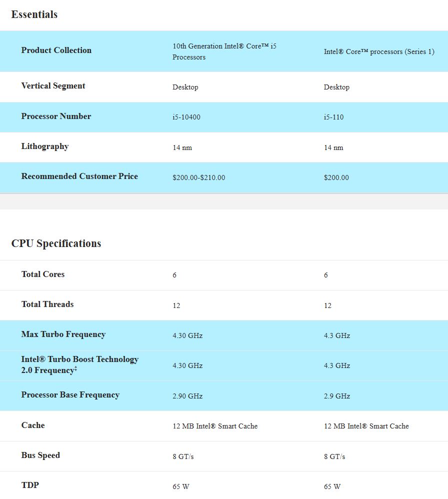Click the TDP row label
Viewport: 448px width, 499px height.
30,485
